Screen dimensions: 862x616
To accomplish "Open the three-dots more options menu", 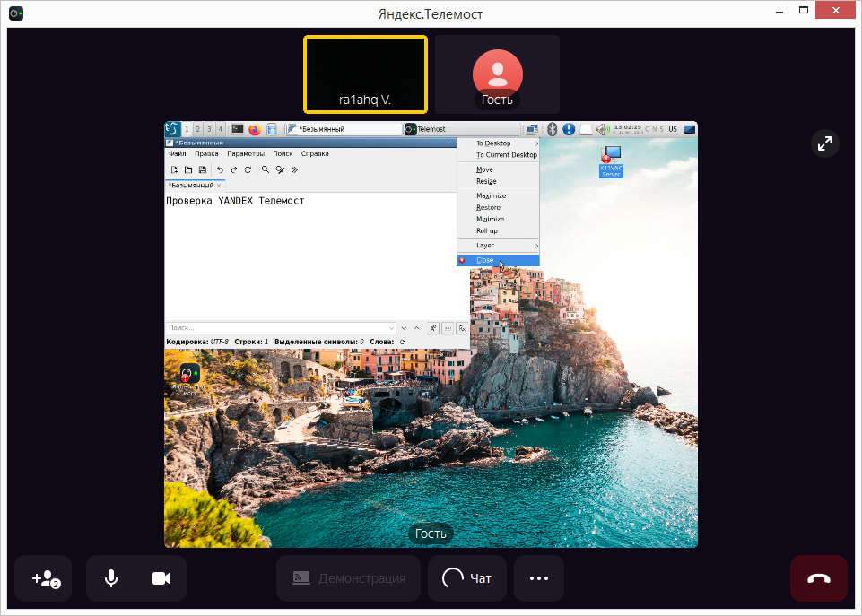I will click(539, 578).
